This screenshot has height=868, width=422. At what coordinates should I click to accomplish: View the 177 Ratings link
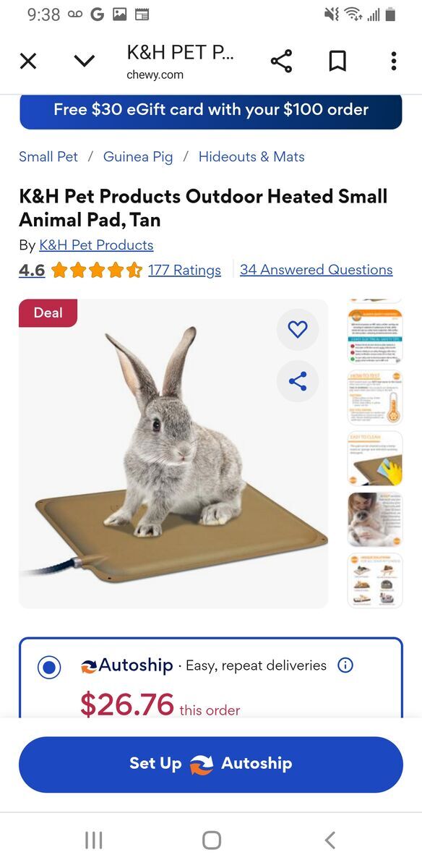pos(184,270)
